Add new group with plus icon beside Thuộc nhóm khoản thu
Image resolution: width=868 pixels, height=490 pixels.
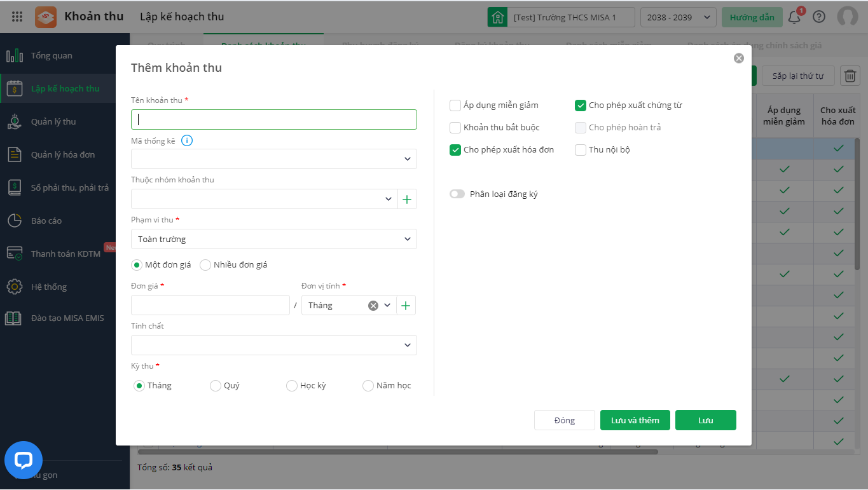[x=407, y=200]
